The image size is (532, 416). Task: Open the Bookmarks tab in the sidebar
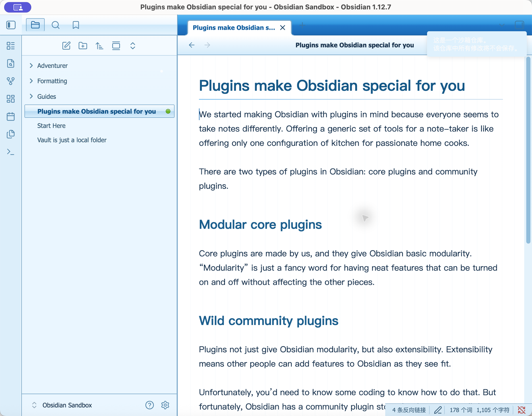coord(76,25)
